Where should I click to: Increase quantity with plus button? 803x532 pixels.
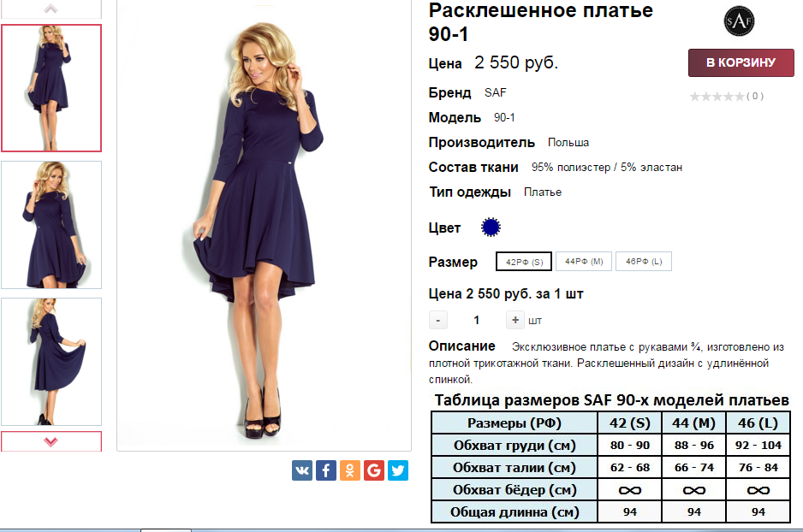click(515, 320)
